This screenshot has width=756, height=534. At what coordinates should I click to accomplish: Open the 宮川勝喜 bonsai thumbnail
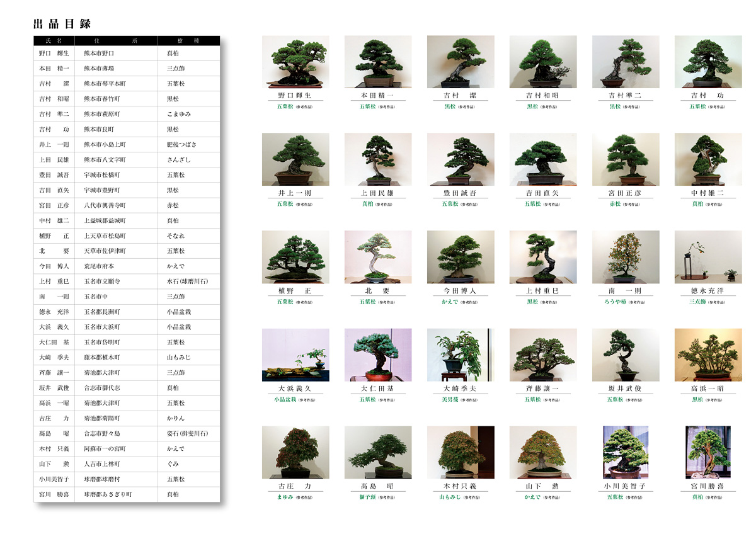[708, 452]
